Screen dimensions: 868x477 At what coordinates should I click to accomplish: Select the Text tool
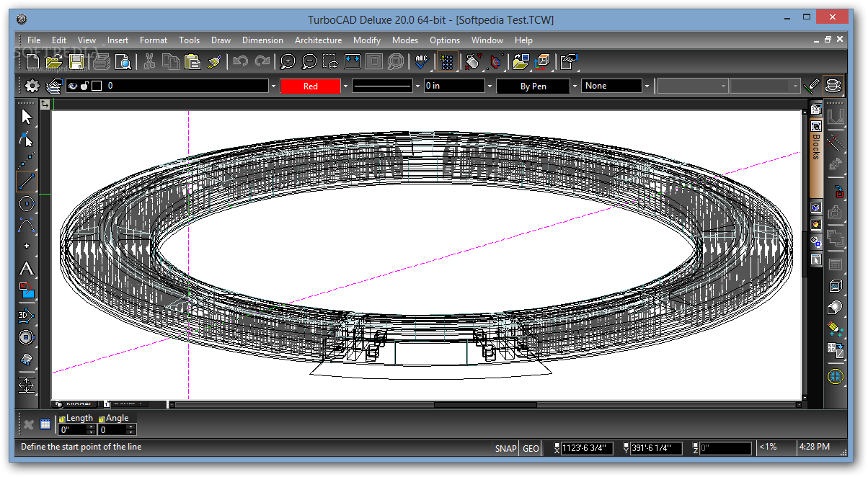pos(27,269)
